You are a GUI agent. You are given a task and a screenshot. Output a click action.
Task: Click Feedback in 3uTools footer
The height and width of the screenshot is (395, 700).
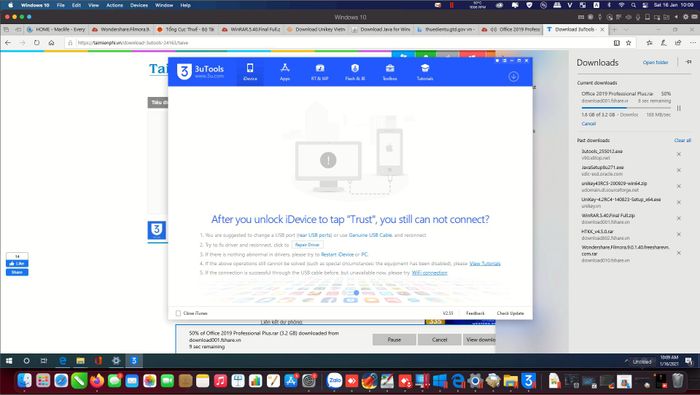(x=475, y=313)
